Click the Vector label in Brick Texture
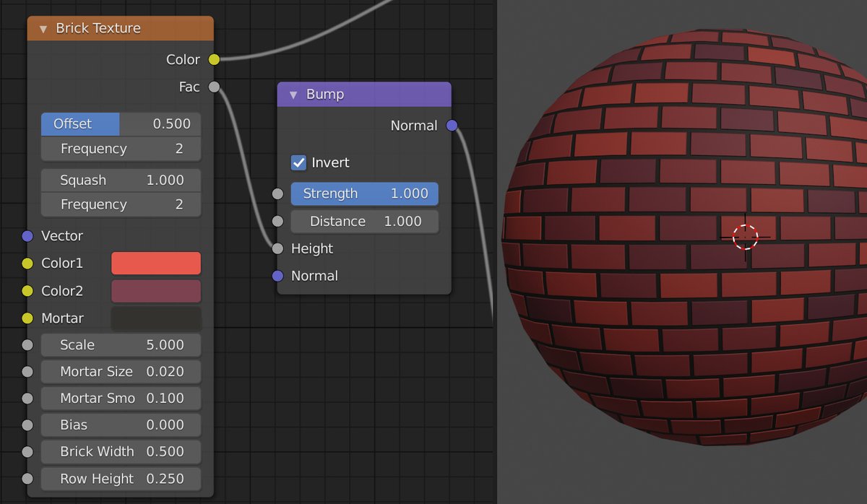 click(62, 236)
